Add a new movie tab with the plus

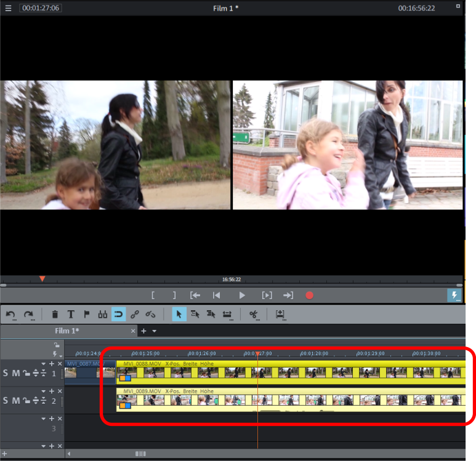click(144, 331)
